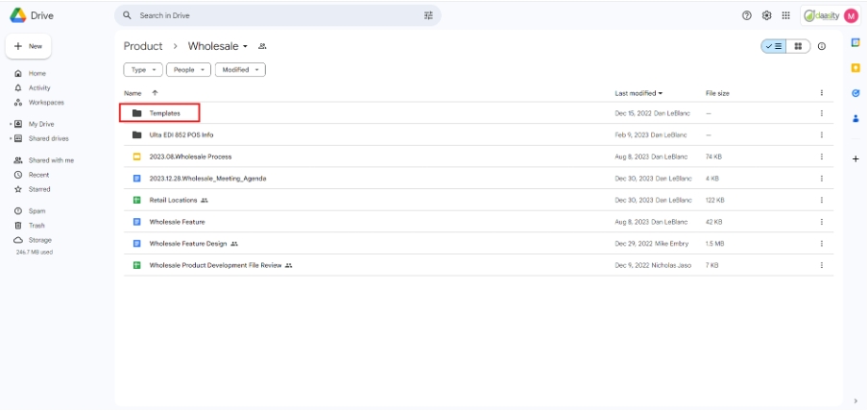The height and width of the screenshot is (411, 868).
Task: Click the help question mark icon
Action: pyautogui.click(x=747, y=15)
